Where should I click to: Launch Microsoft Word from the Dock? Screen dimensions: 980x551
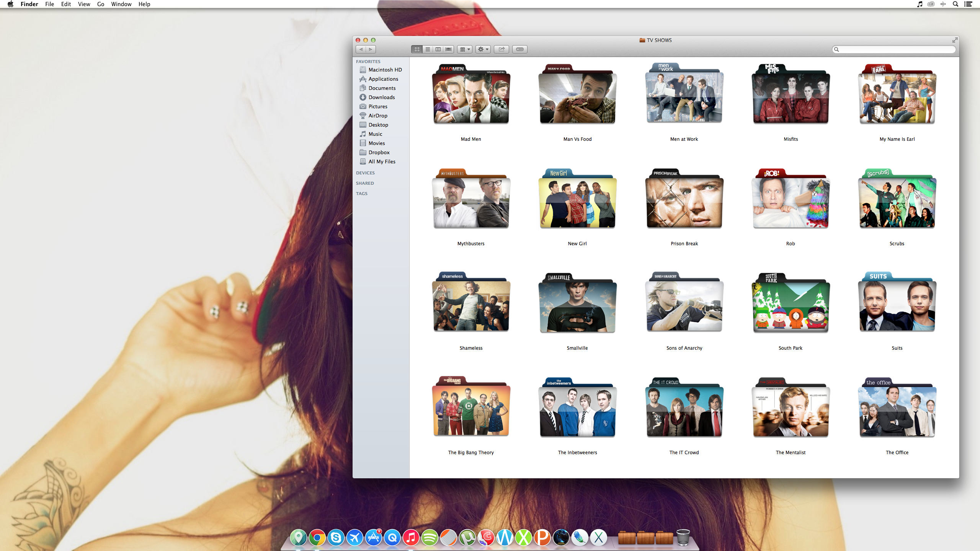[x=505, y=537]
